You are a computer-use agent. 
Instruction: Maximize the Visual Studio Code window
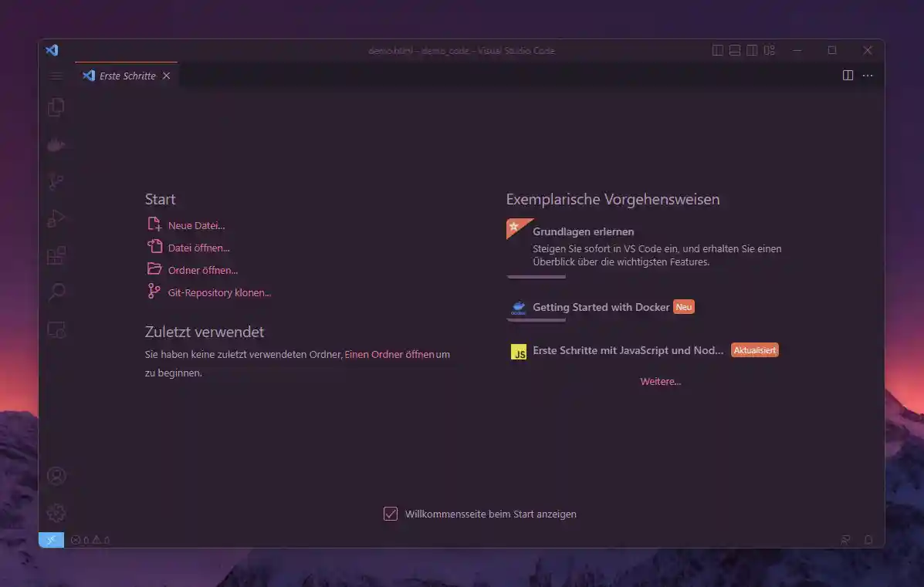pos(832,51)
